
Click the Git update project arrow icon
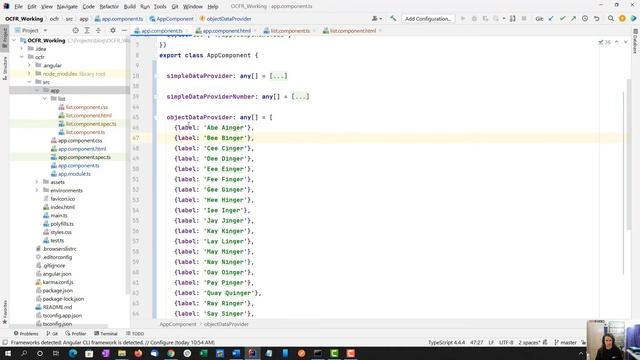(x=551, y=18)
